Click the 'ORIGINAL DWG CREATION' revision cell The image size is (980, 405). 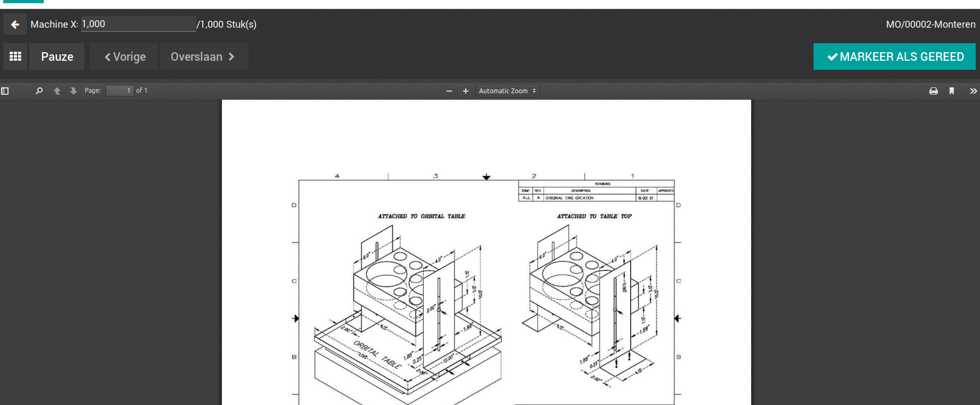[569, 198]
